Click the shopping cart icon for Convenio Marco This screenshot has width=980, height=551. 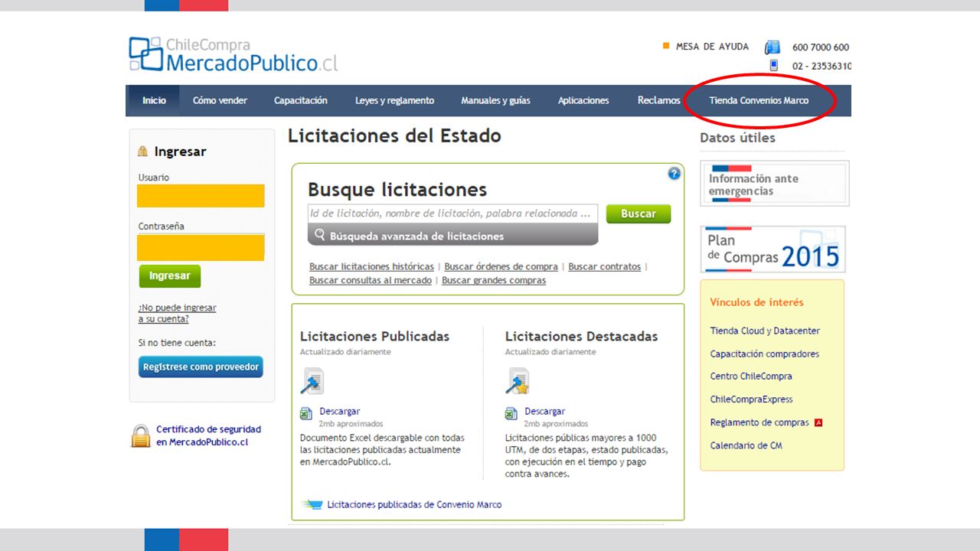(x=312, y=504)
